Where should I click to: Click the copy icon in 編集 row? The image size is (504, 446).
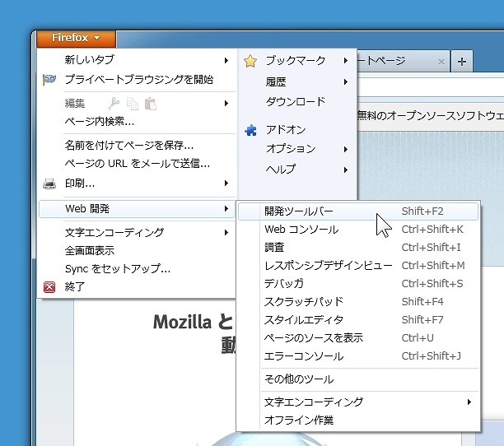(132, 104)
